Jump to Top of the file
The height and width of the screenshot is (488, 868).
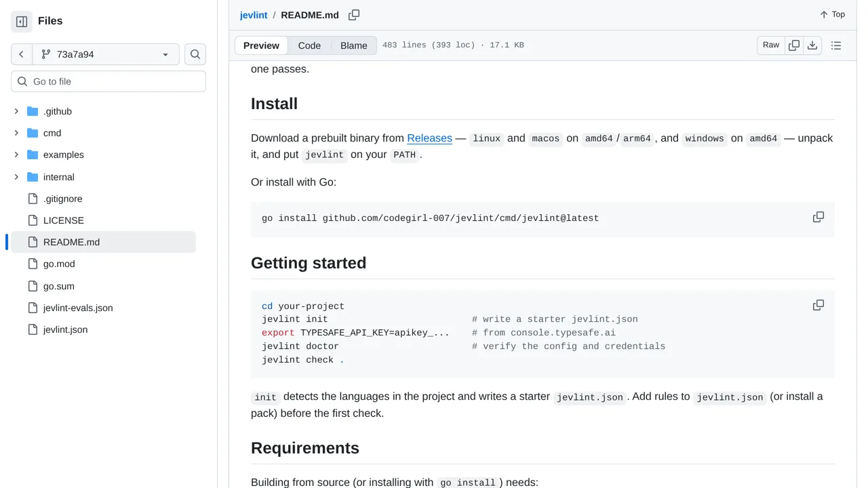coord(832,15)
